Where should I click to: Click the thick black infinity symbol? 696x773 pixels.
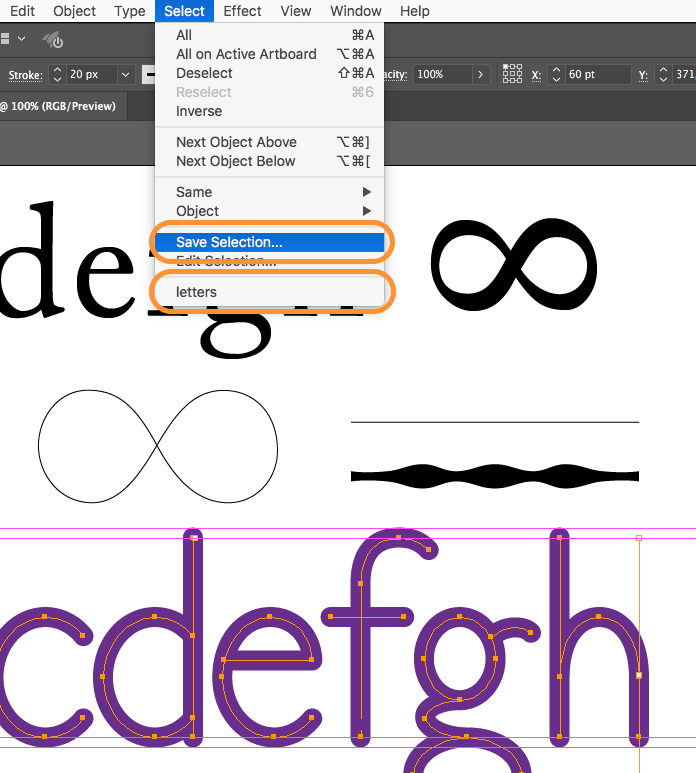click(514, 264)
